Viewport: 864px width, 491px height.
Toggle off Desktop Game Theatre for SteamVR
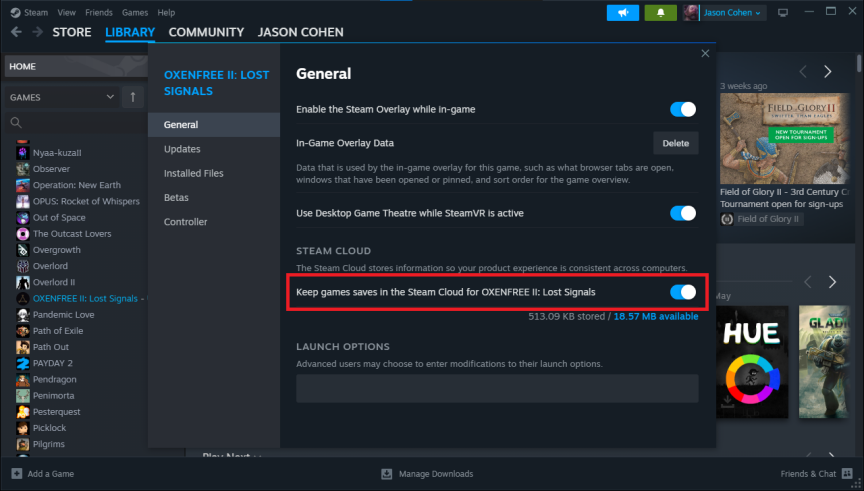click(682, 213)
